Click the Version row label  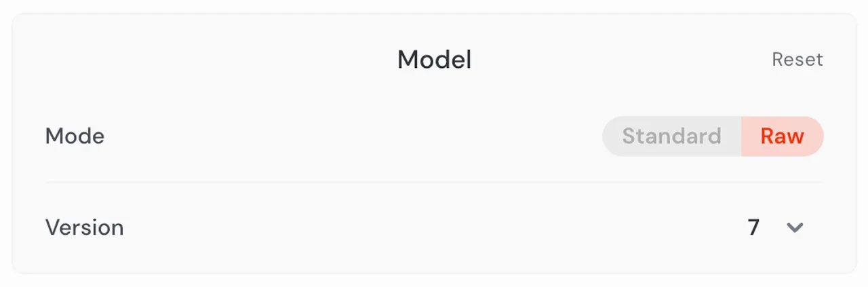[84, 227]
